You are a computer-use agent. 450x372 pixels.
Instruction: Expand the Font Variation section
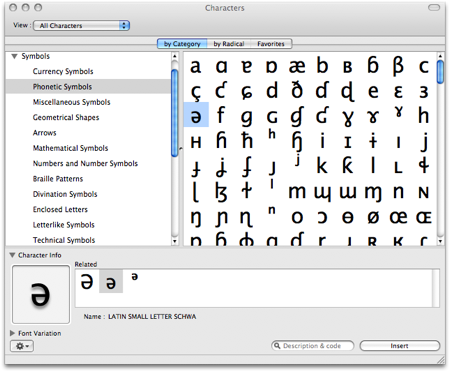click(12, 333)
